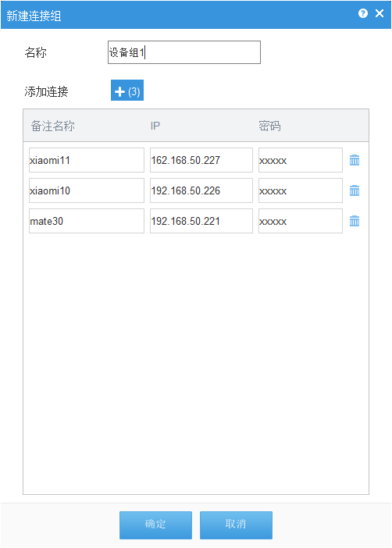Edit the mate30 remark name field
Viewport: 392px width, 548px height.
point(87,221)
